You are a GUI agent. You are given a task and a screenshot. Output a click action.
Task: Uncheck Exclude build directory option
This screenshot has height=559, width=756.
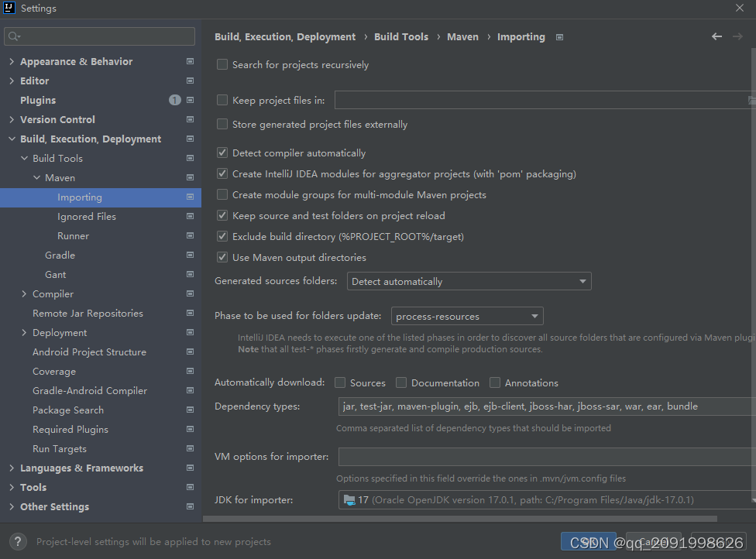tap(222, 236)
